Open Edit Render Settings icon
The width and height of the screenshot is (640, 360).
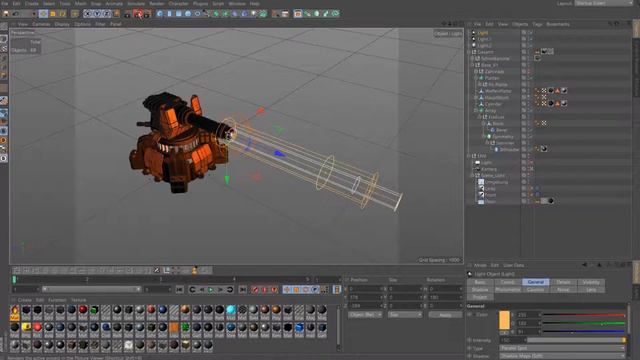coord(147,14)
